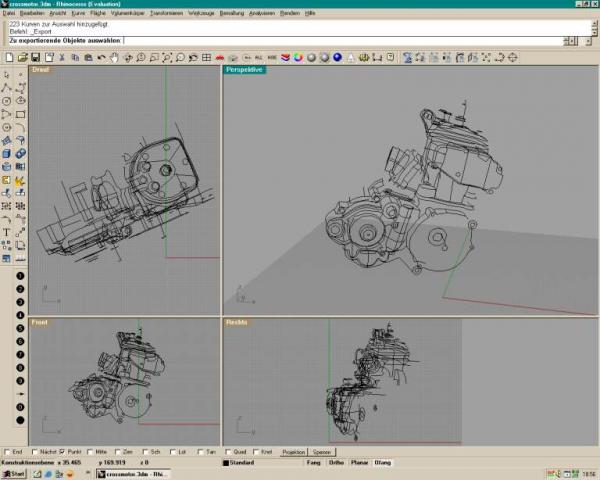Click the blue render sphere icon
This screenshot has width=600, height=480.
[x=337, y=58]
